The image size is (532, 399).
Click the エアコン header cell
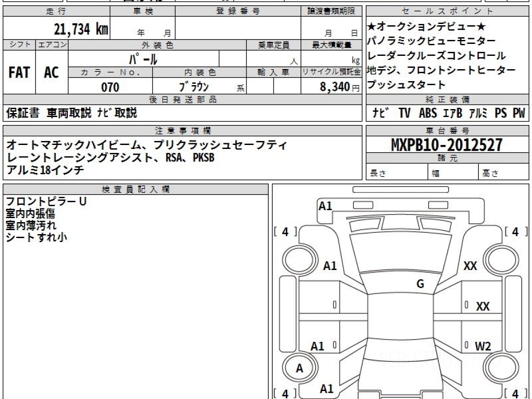point(52,45)
